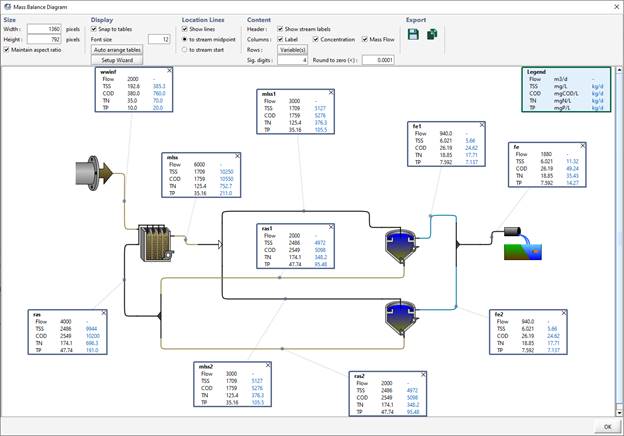The image size is (624, 436).
Task: Select the bioreactor tank icon
Action: click(156, 243)
